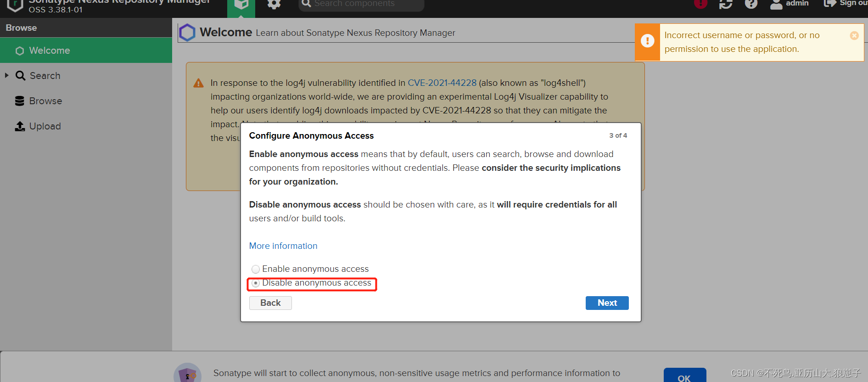Image resolution: width=868 pixels, height=382 pixels.
Task: Open the More information link
Action: click(x=283, y=246)
